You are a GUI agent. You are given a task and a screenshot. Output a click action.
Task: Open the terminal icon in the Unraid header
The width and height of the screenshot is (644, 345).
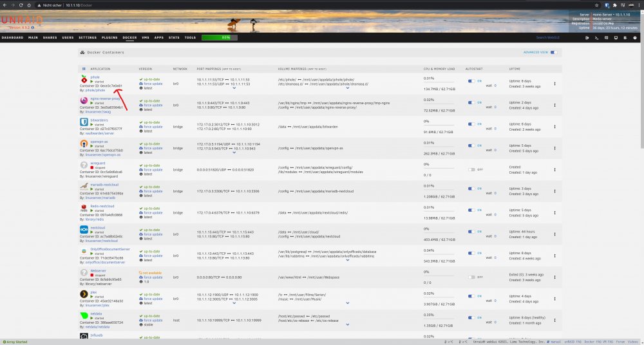tap(596, 37)
